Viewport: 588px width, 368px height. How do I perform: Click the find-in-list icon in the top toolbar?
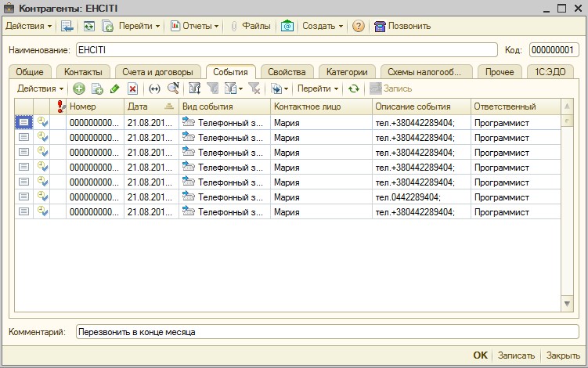click(x=67, y=26)
